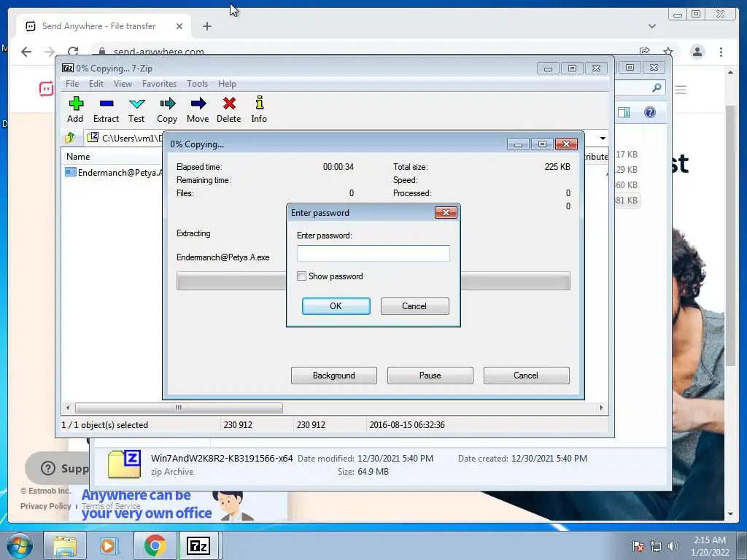Expand the 7-Zip address path dropdown
The height and width of the screenshot is (560, 747).
(x=603, y=138)
